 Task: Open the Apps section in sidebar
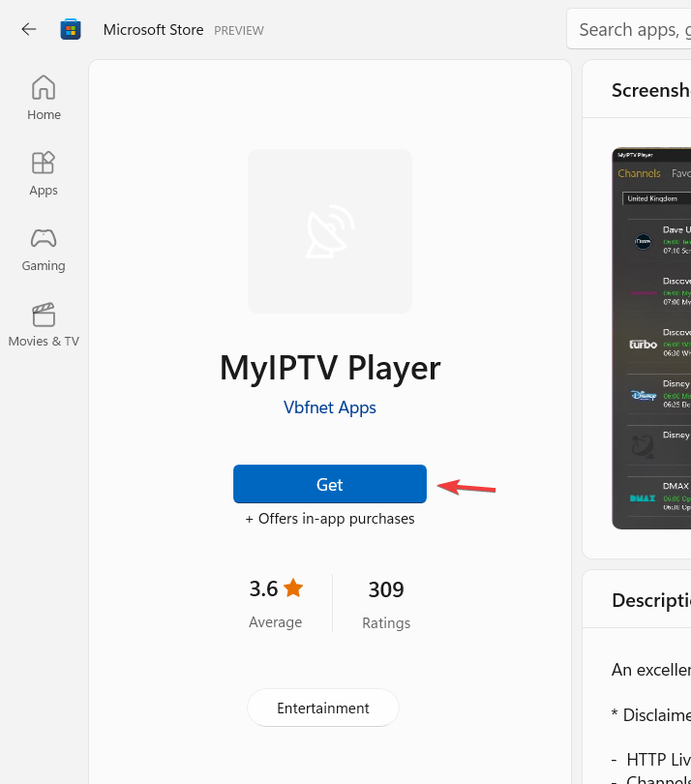click(44, 174)
